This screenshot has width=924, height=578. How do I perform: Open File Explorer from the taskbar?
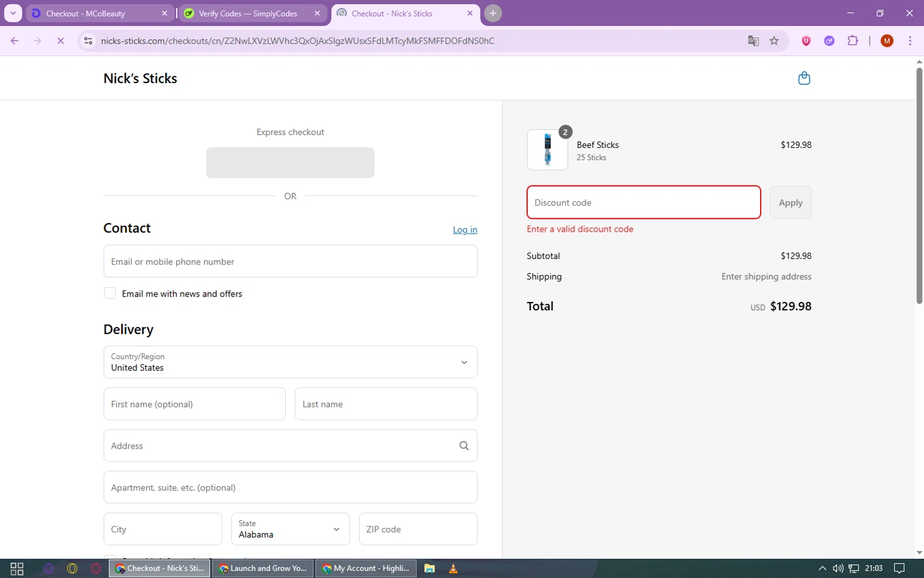click(x=429, y=568)
